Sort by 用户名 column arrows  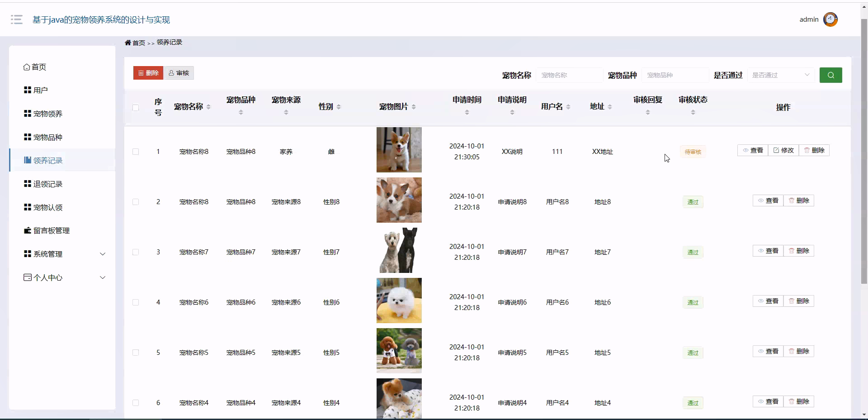[x=568, y=107]
